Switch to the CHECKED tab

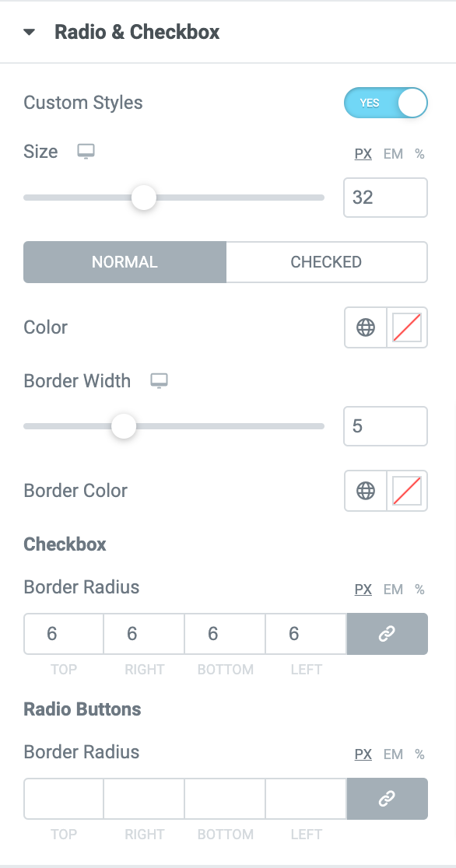coord(326,262)
